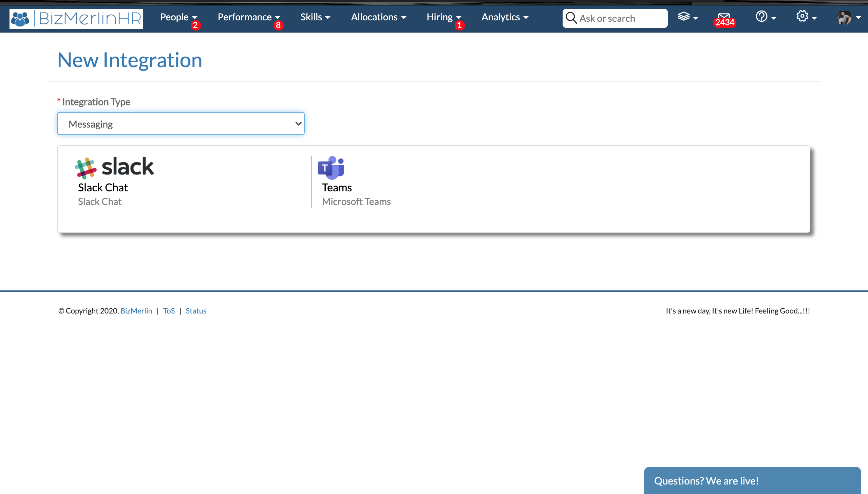Click the Integration Type label
868x494 pixels.
[x=96, y=102]
